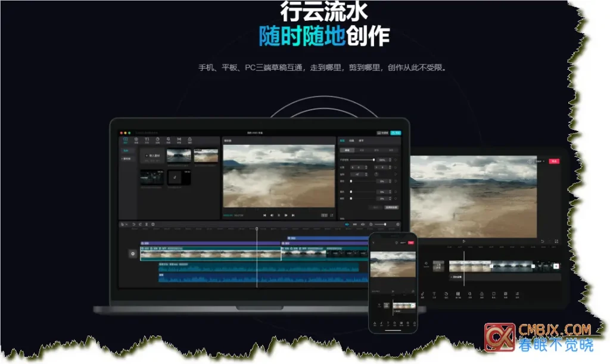Screen dimensions: 610x364
Task: Click the undo arrow above the timeline
Action: coord(133,225)
